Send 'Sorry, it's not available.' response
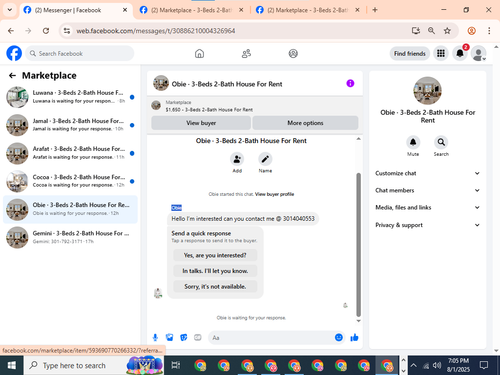Viewport: 500px width, 375px height. point(215,287)
